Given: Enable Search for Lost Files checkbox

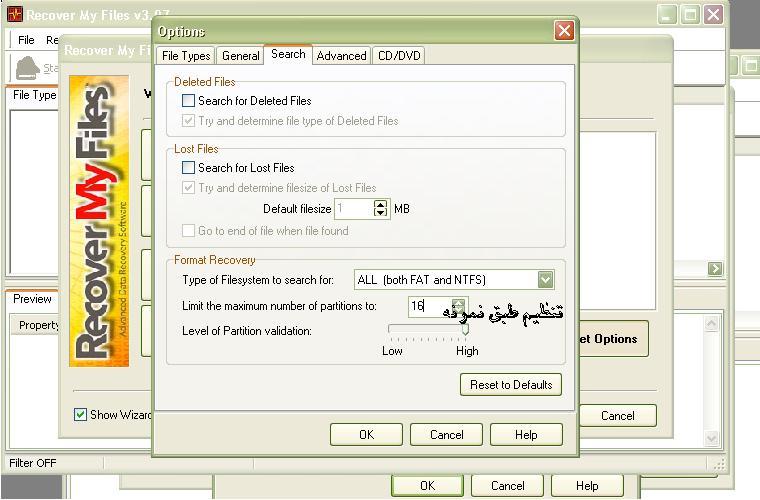Looking at the screenshot, I should [x=188, y=168].
